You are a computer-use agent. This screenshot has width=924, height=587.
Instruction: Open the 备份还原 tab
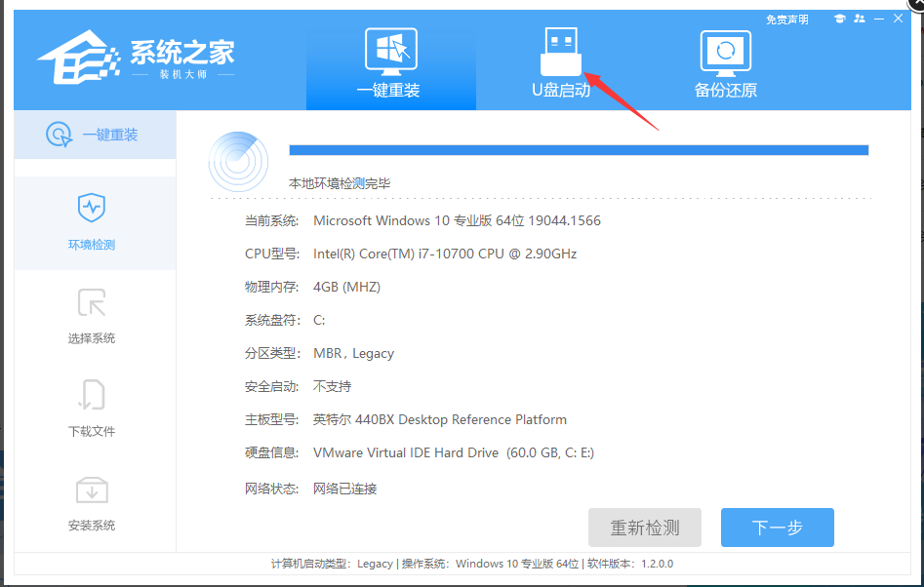725,62
